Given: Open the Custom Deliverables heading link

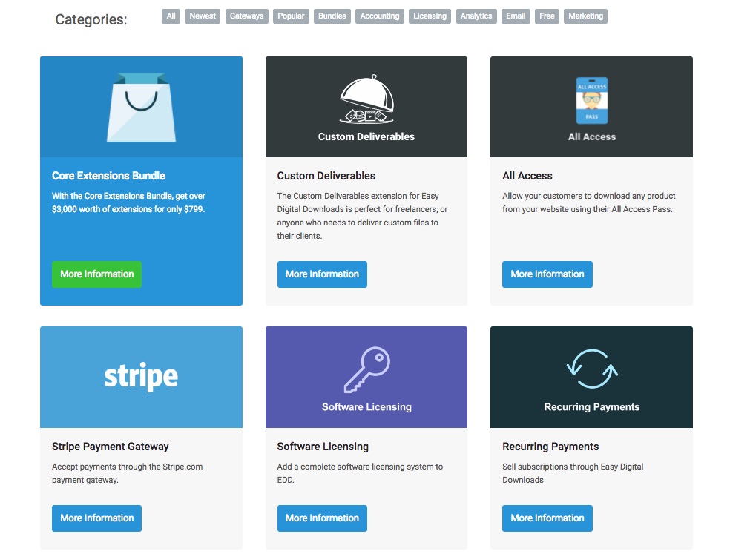Looking at the screenshot, I should click(326, 176).
